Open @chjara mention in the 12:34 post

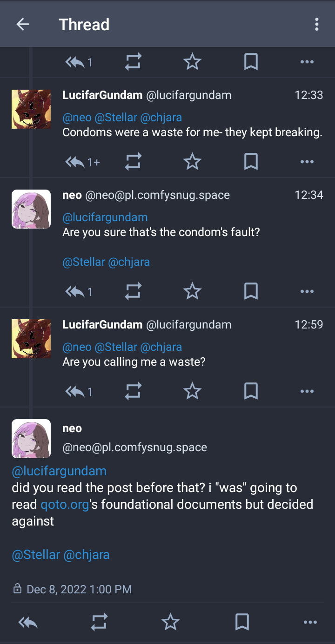(129, 262)
